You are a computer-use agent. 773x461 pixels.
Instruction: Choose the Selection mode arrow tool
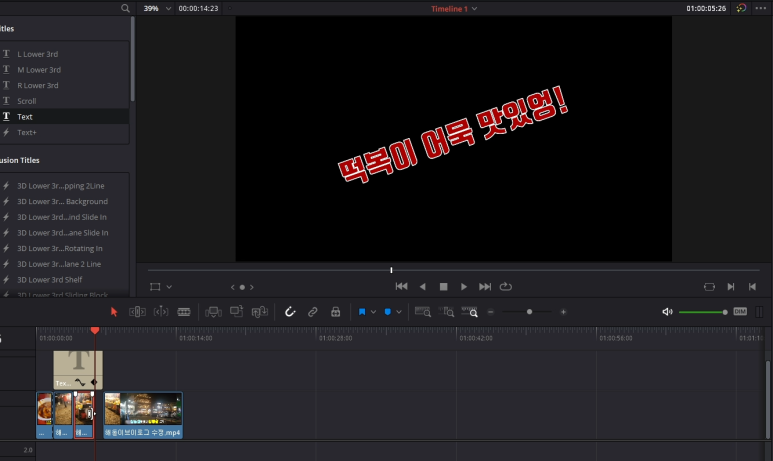[x=114, y=312]
